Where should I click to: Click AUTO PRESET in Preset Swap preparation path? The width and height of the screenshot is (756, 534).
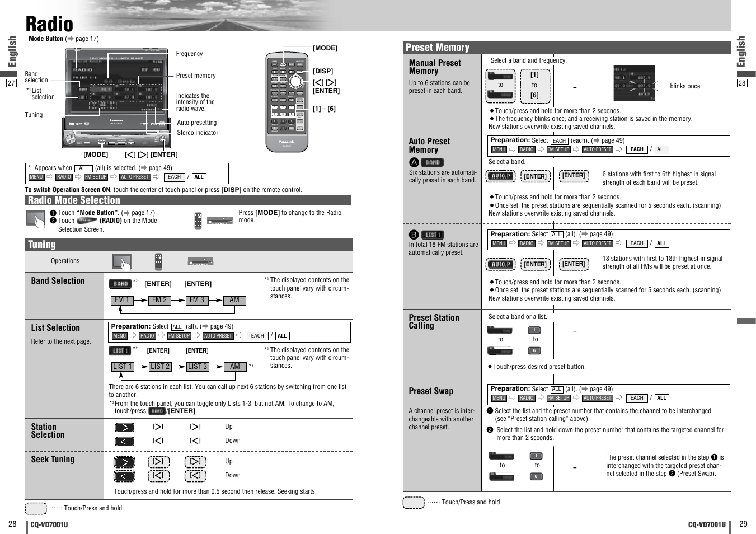[x=597, y=398]
